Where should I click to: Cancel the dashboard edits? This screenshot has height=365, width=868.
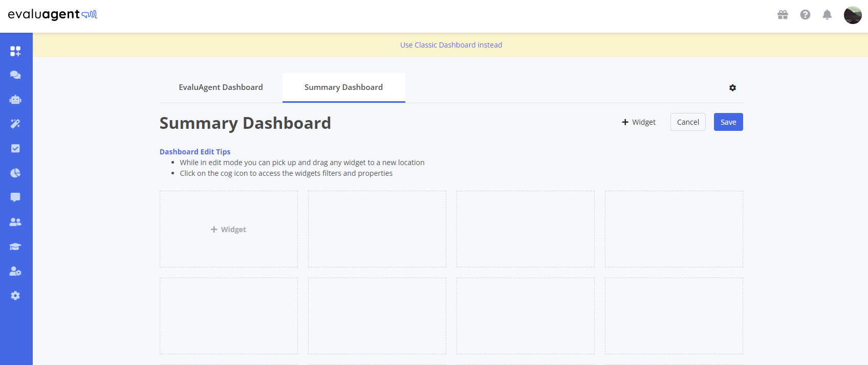click(x=688, y=122)
